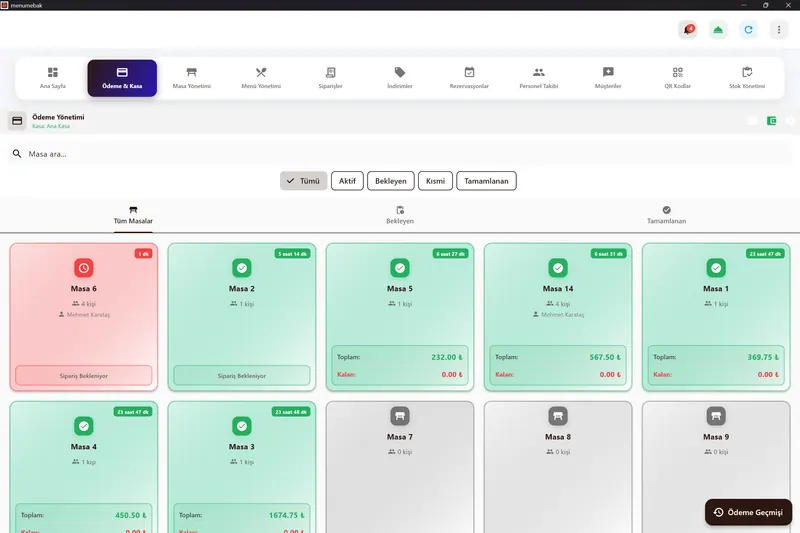Click the 5 saat 14 dk badge
The image size is (800, 533).
[293, 253]
